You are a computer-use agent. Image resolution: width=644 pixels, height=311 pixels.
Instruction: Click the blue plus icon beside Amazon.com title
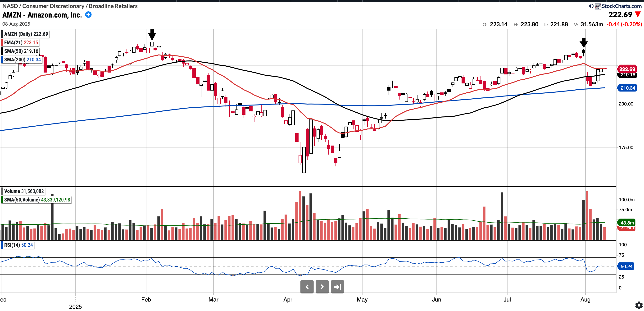point(88,15)
